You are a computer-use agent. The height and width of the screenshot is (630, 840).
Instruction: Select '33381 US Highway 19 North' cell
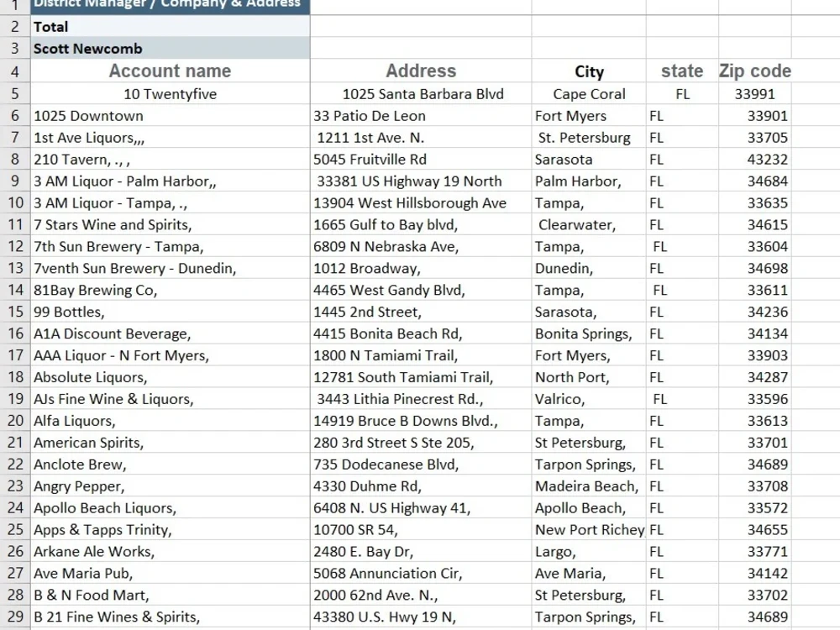[x=421, y=181]
